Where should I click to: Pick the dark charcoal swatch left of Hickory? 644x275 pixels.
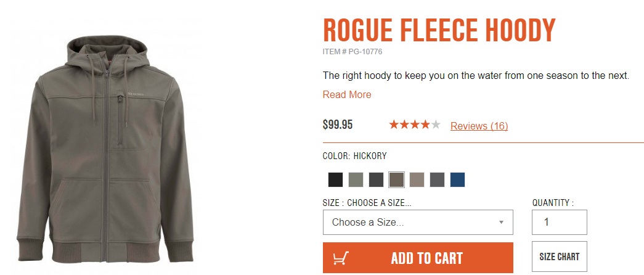pos(376,179)
